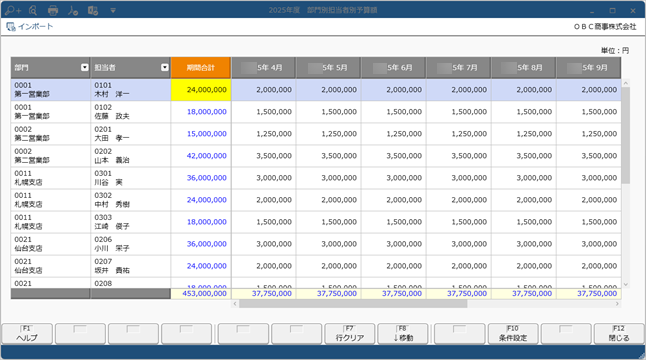Click the 37,750,000 total under 5年 9月
The image size is (646, 360).
[x=588, y=294]
